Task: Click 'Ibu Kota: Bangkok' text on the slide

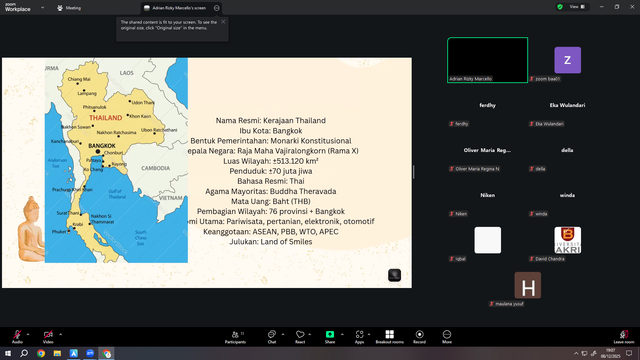Action: (x=271, y=131)
